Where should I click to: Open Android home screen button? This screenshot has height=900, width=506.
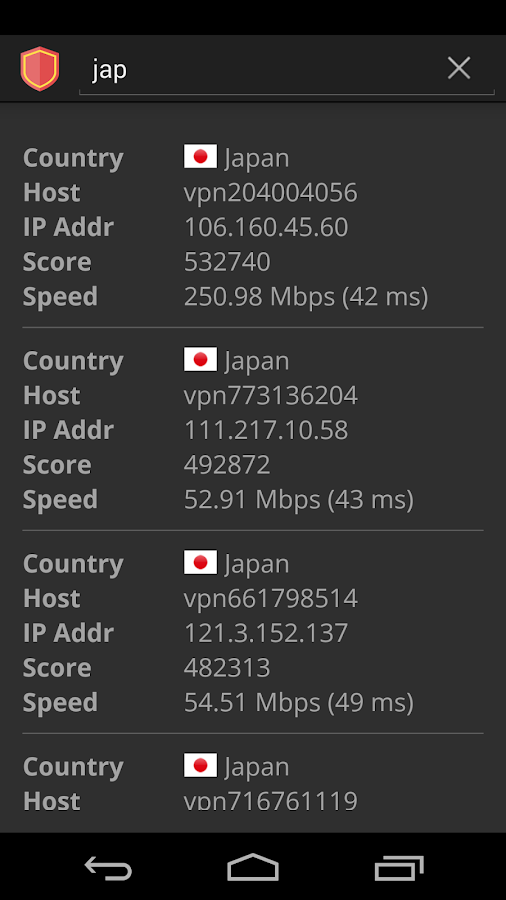click(253, 867)
